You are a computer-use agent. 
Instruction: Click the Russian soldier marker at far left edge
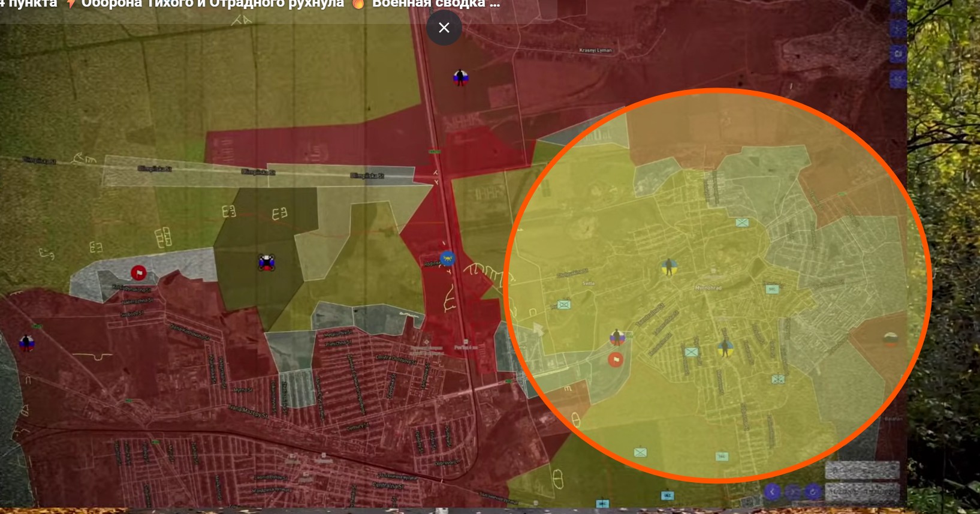point(26,343)
